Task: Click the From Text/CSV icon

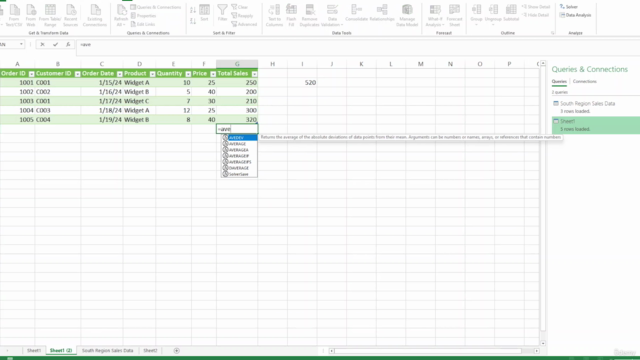Action: (14, 15)
